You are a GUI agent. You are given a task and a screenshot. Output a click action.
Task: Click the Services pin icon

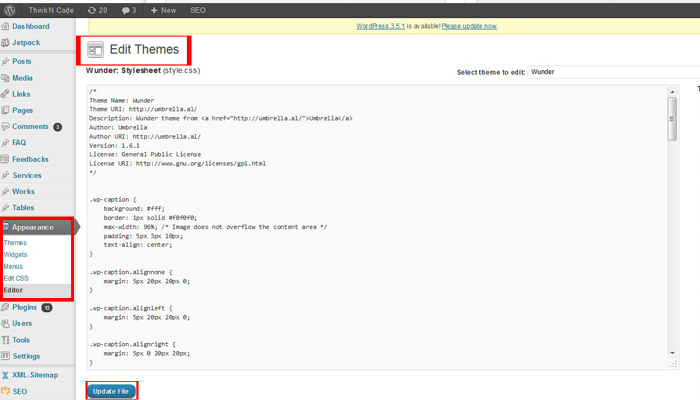click(x=5, y=175)
